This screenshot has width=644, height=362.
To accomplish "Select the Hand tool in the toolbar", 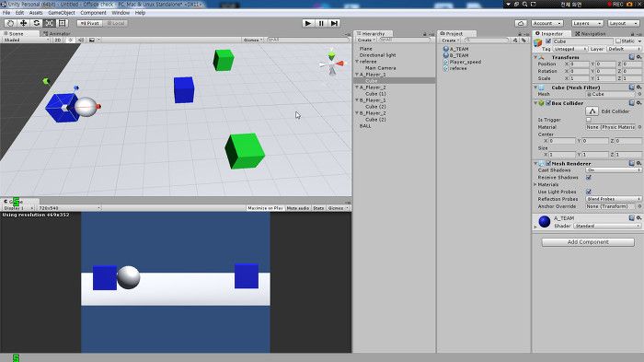I will (10, 23).
